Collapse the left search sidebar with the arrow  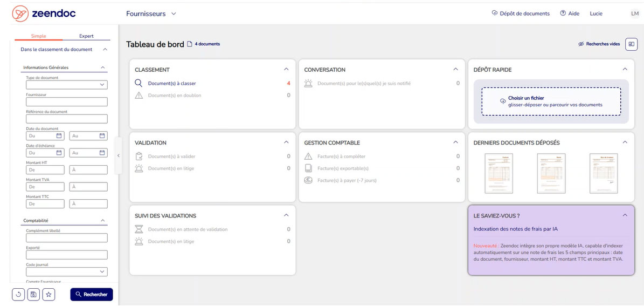point(119,155)
